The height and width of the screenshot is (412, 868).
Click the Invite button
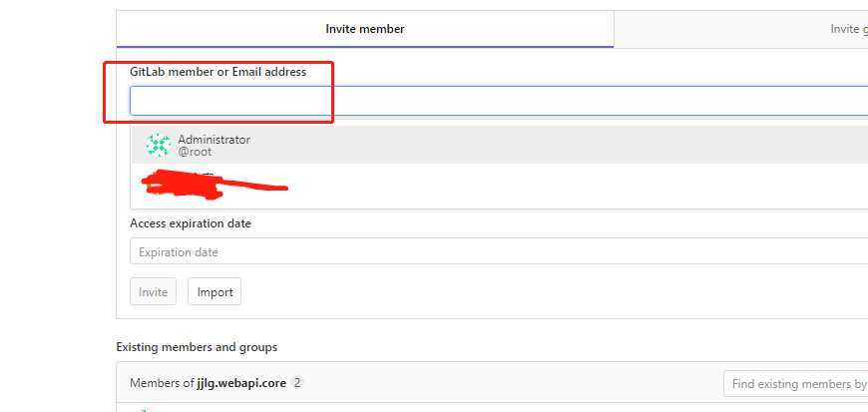[x=153, y=292]
